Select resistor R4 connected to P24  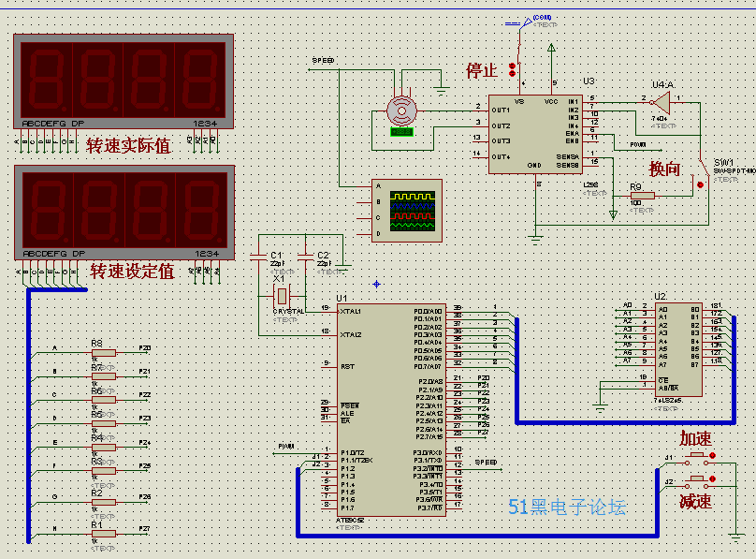click(104, 448)
